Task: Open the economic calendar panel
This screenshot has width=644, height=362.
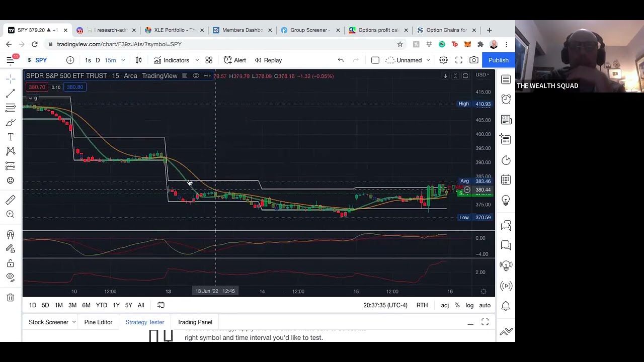Action: pos(506,180)
